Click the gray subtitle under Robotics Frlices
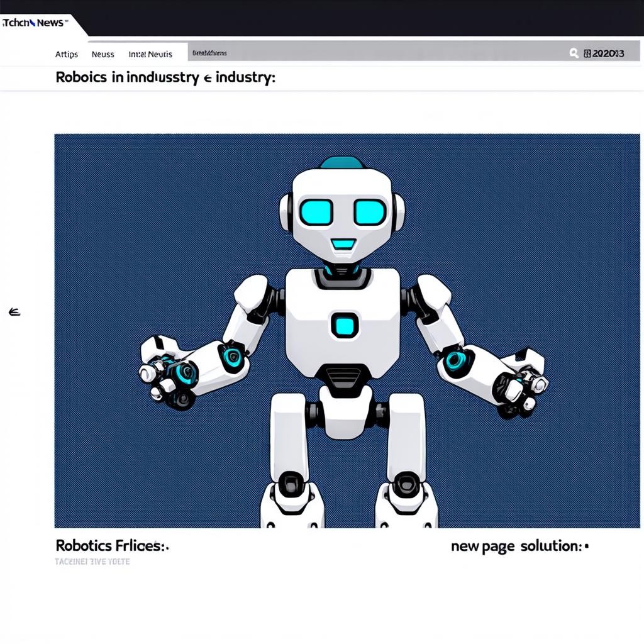Screen dimensions: 644x644 point(92,561)
